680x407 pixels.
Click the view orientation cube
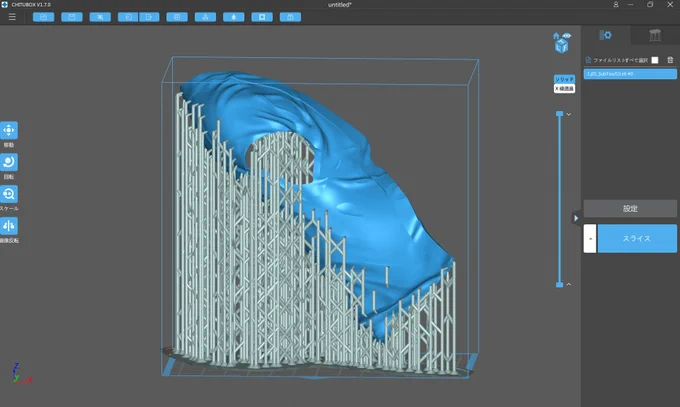562,46
